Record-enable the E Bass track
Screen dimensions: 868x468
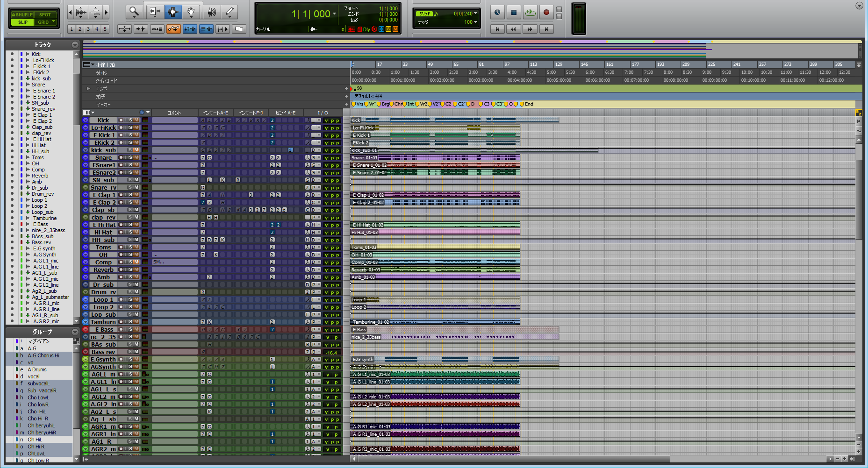click(x=121, y=330)
